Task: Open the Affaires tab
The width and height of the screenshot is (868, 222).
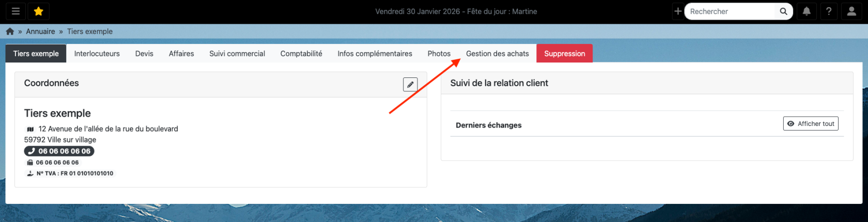Action: (181, 54)
